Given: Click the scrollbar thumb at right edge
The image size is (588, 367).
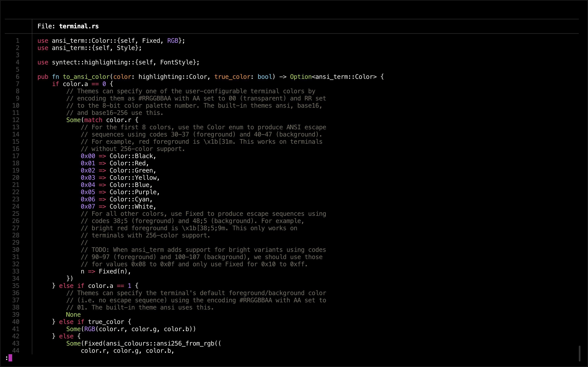Looking at the screenshot, I should tap(579, 353).
